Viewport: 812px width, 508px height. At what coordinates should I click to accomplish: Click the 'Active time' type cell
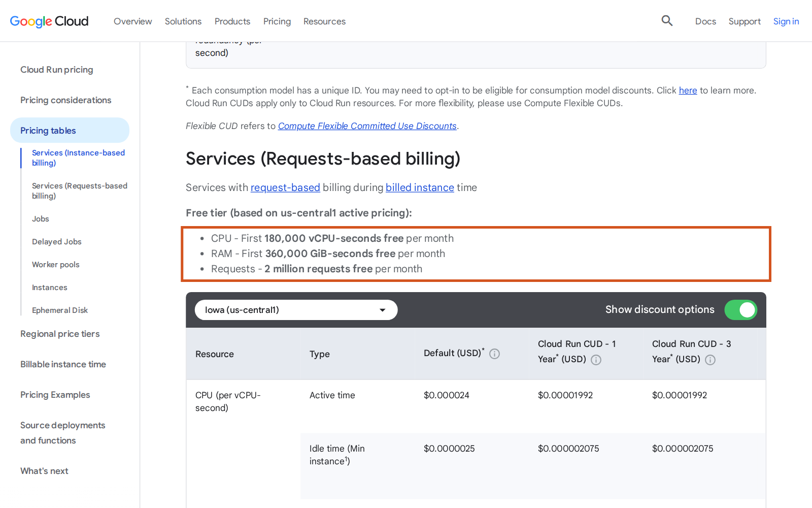(x=332, y=395)
